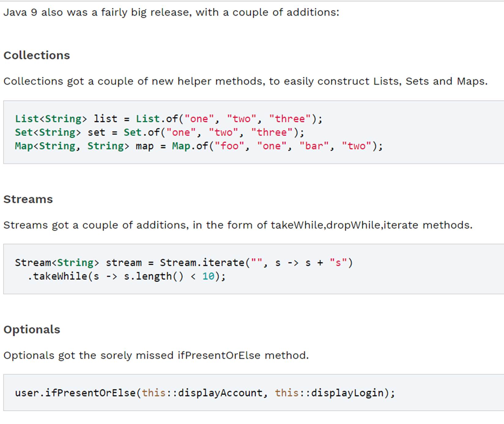
Task: Click the user.ifPresentOrElse code line
Action: pyautogui.click(x=205, y=393)
